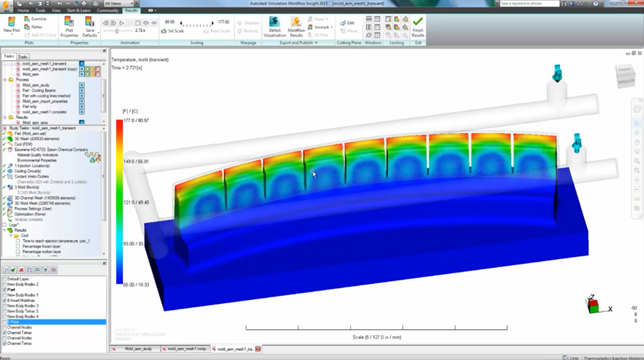Check Time to reach ejection temperature result

[18, 241]
